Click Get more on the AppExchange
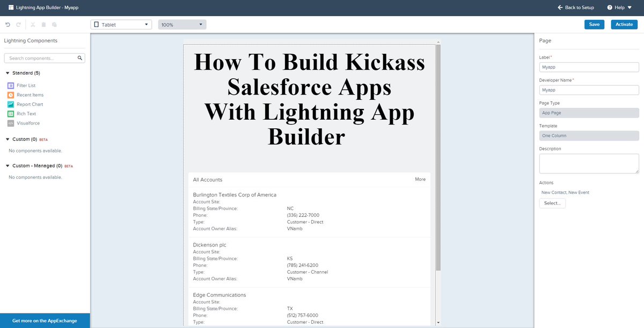The width and height of the screenshot is (644, 328). tap(45, 320)
